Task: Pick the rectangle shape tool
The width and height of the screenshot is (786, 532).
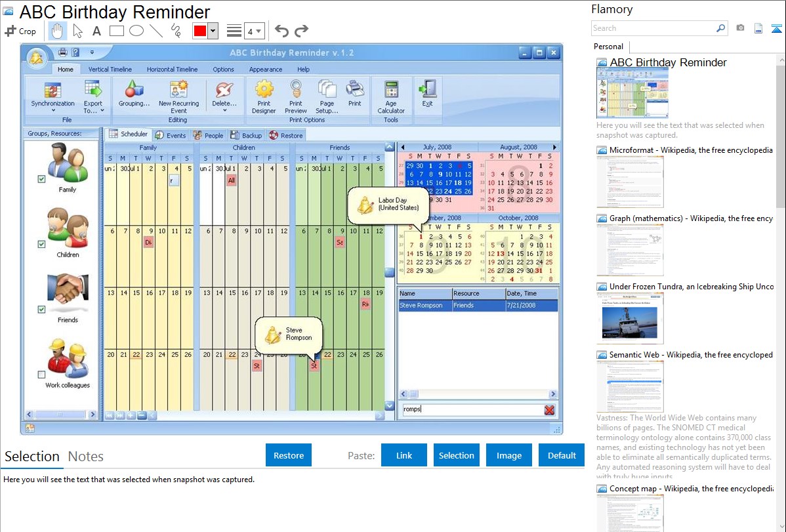Action: point(116,31)
